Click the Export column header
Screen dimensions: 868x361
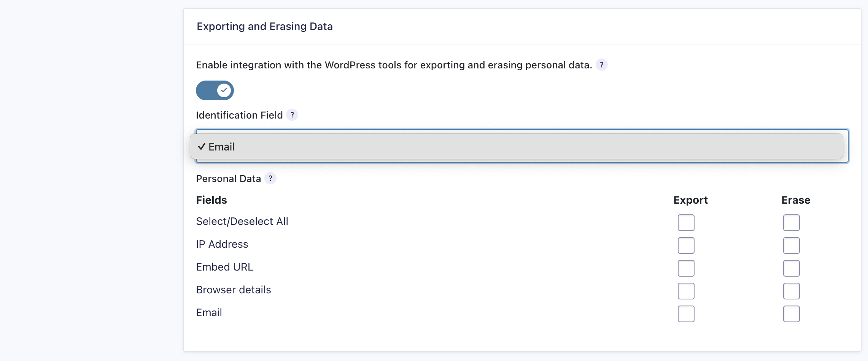coord(690,200)
